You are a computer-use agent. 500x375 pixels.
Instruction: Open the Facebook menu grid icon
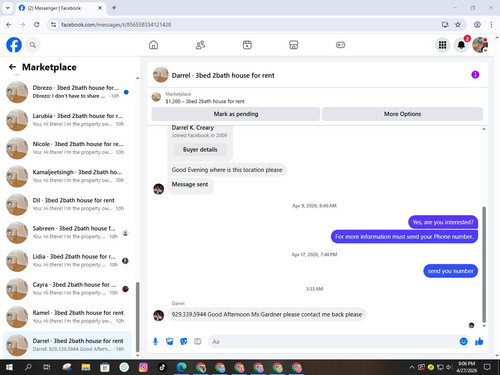[442, 45]
